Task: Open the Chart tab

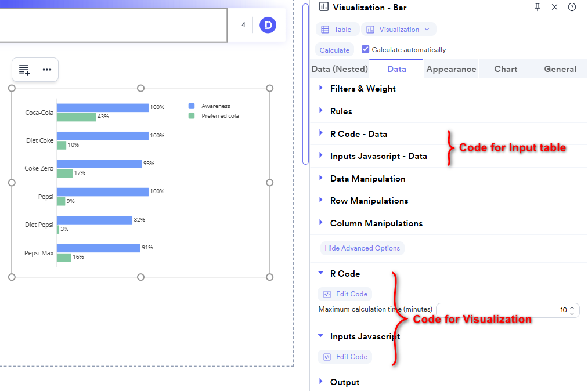Action: 505,68
